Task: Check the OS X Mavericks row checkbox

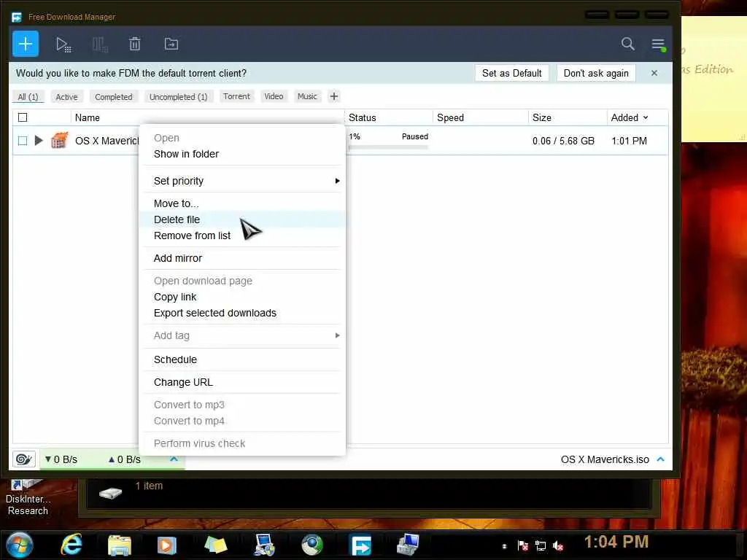Action: [23, 141]
